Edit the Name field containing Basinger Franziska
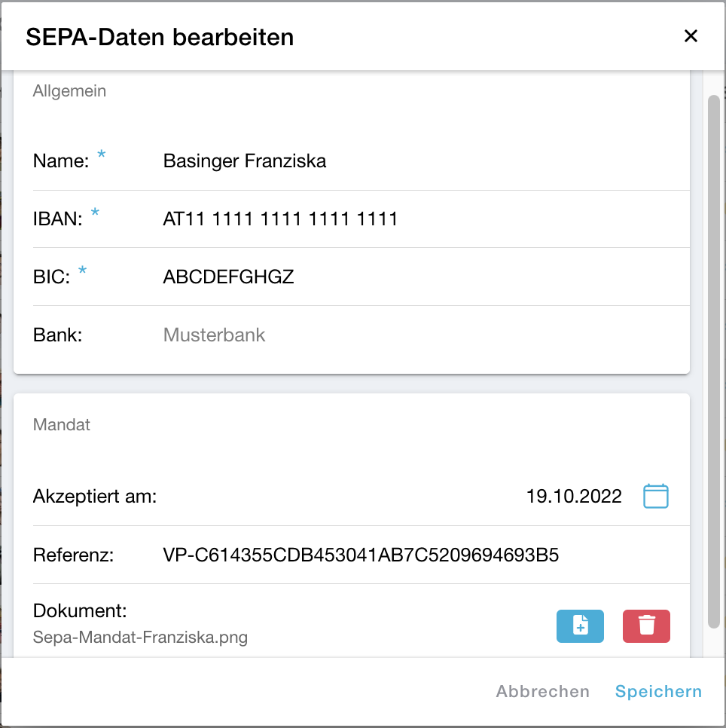Viewport: 726px width, 728px height. [244, 161]
